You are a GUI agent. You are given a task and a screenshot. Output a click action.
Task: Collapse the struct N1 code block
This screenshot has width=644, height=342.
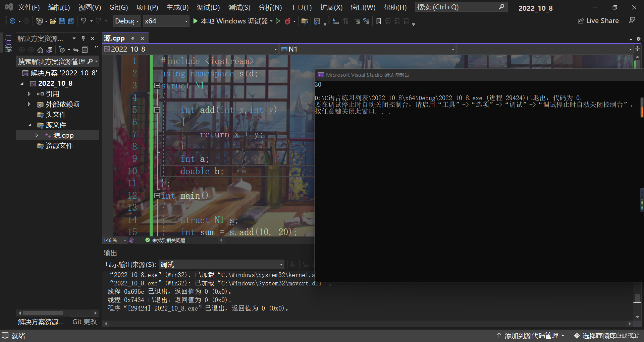pyautogui.click(x=157, y=85)
